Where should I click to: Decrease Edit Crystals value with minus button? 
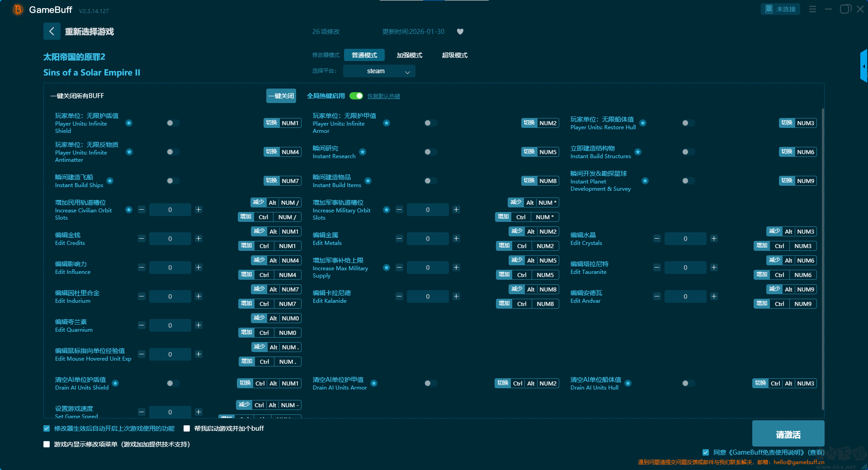(x=657, y=239)
